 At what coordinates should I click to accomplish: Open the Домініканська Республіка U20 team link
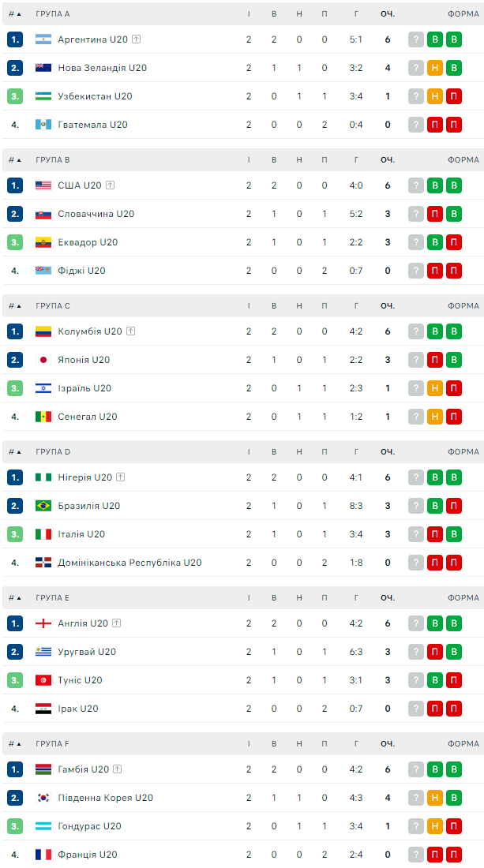129,563
